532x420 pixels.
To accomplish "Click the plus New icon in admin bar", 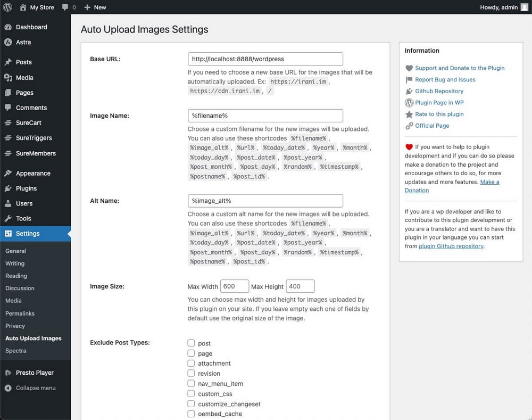I will point(87,7).
